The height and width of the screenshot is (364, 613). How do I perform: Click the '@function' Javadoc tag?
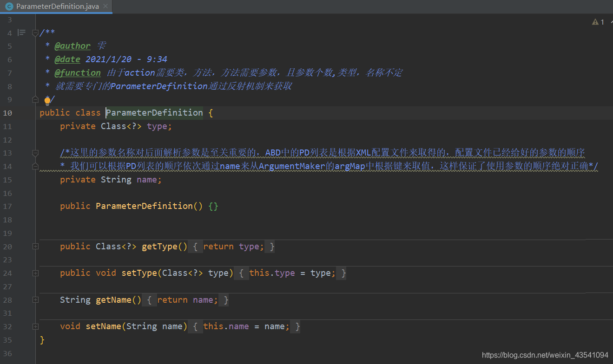tap(78, 72)
